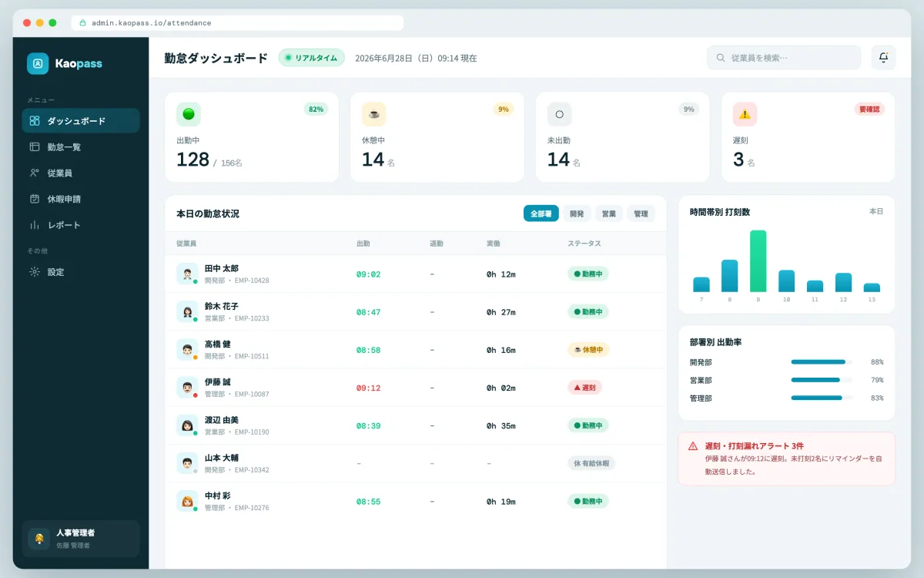This screenshot has width=924, height=578.
Task: Click the 実働 column header
Action: [494, 244]
